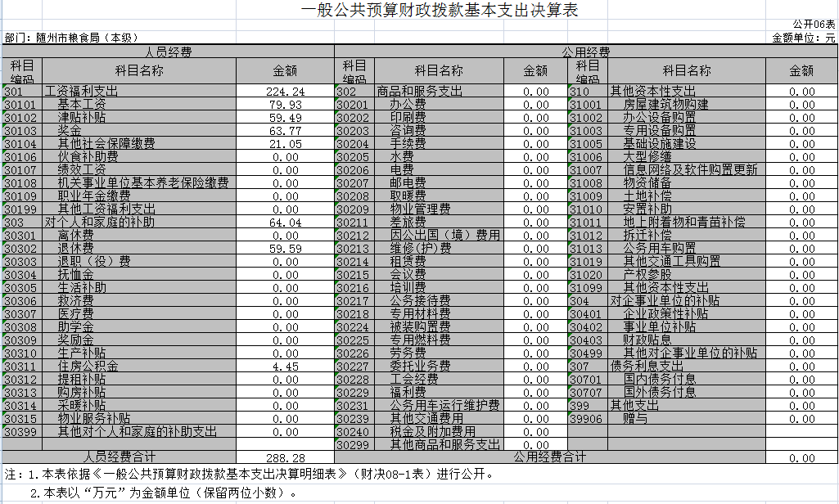The image size is (839, 504).
Task: Select the 公用经费合计 cell
Action: tap(550, 457)
